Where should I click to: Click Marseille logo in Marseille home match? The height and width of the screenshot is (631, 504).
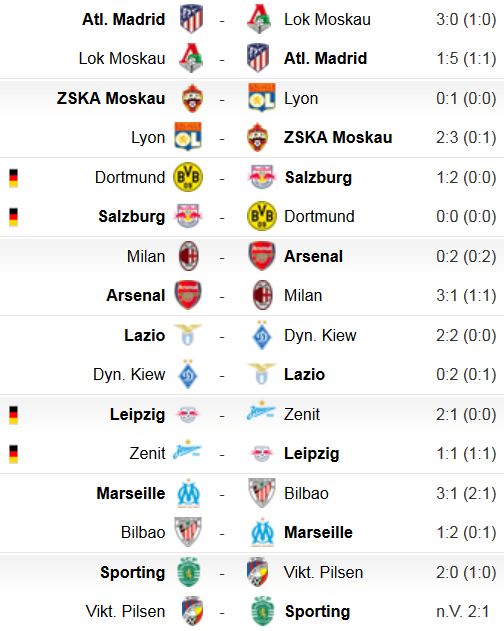[x=188, y=493]
